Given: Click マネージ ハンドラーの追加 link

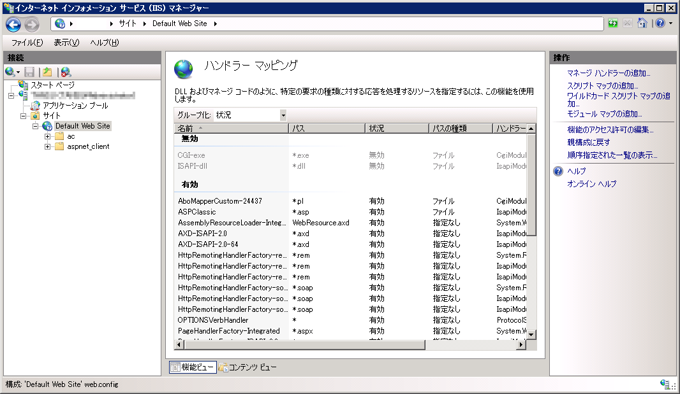Looking at the screenshot, I should [x=608, y=73].
